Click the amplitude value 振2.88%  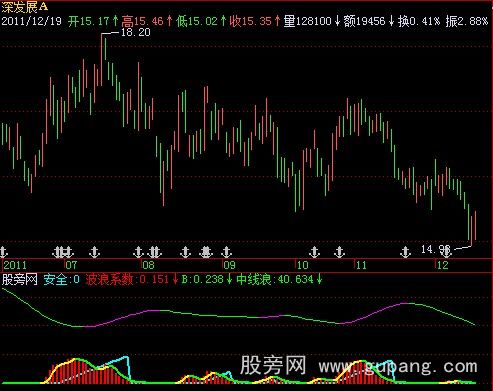[467, 21]
